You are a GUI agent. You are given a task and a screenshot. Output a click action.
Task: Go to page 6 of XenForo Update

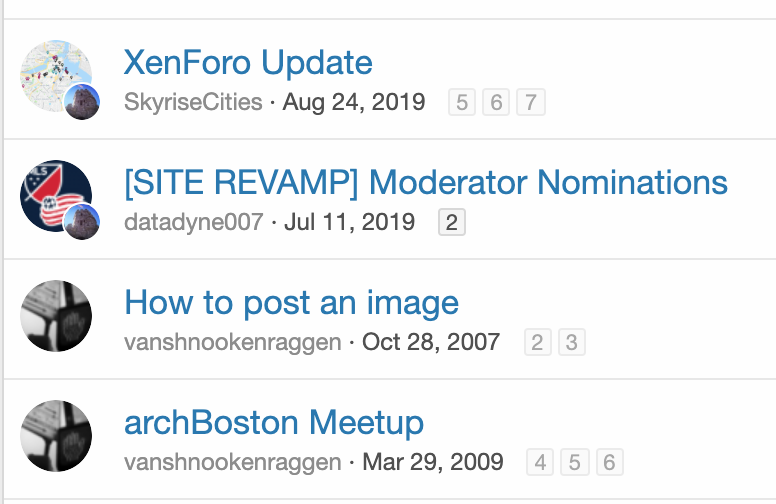[x=496, y=102]
